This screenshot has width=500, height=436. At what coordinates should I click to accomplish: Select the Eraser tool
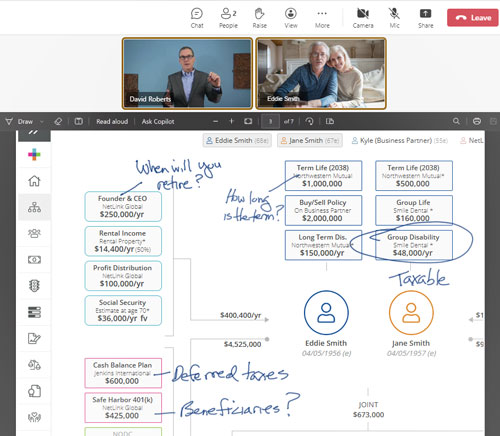tap(58, 121)
